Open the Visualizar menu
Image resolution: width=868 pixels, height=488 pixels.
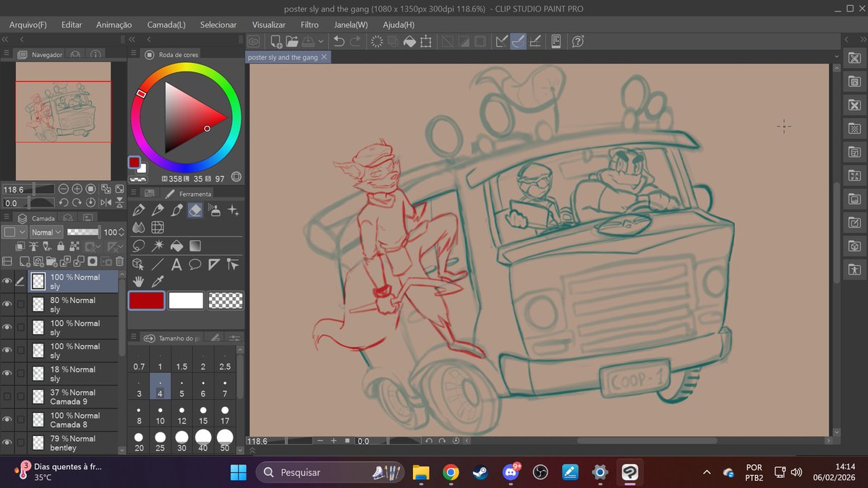click(x=268, y=25)
